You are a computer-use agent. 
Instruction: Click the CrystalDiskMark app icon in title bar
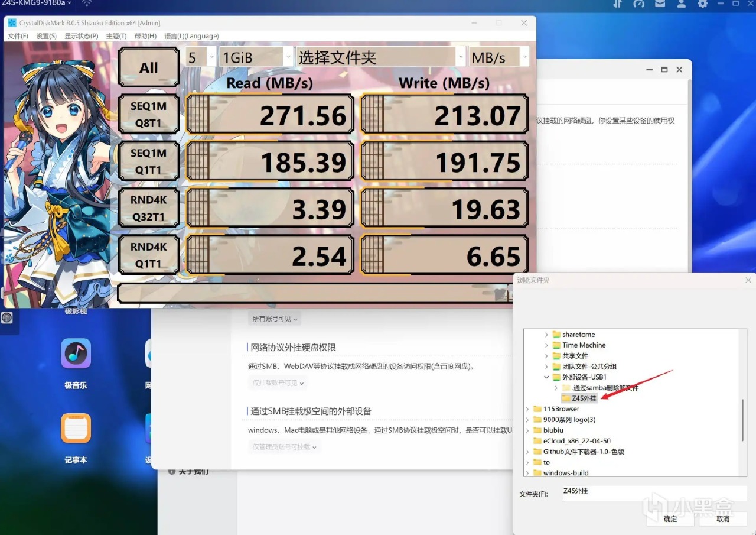tap(12, 23)
